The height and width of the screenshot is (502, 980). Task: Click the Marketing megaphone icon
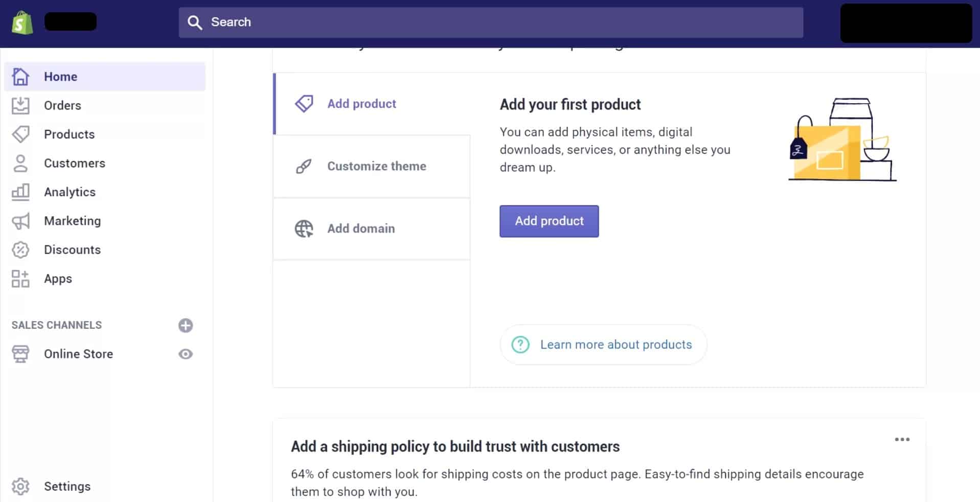pyautogui.click(x=20, y=221)
